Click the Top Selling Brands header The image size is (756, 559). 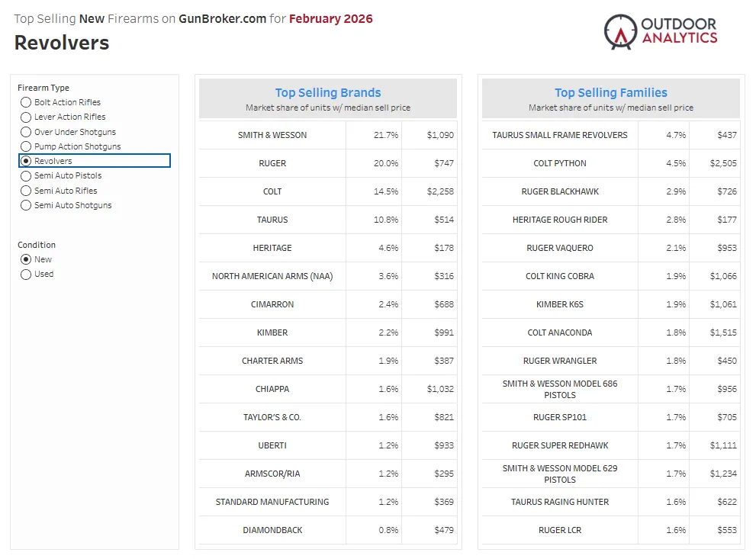(327, 92)
